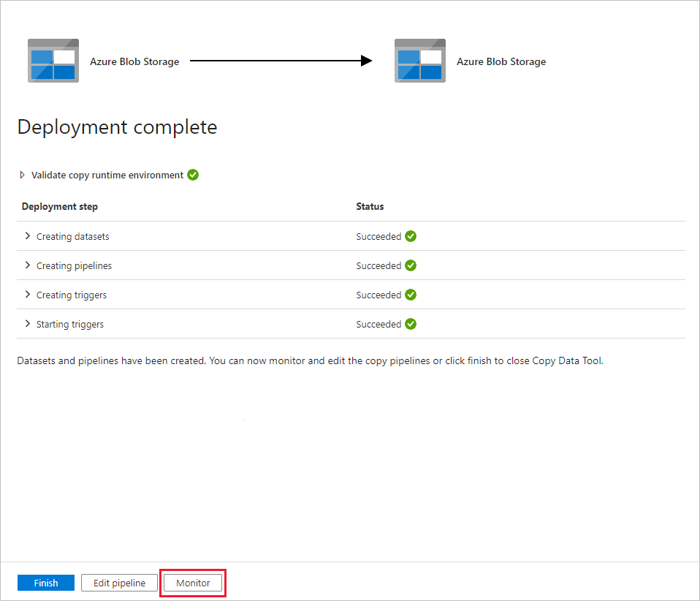Click the Finish button
The image size is (700, 601).
click(x=45, y=583)
